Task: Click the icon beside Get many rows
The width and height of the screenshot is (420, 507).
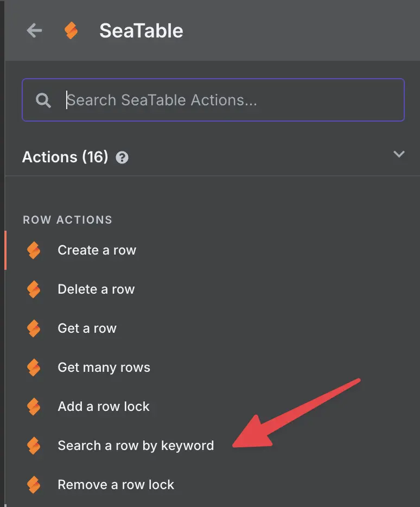Action: (34, 367)
